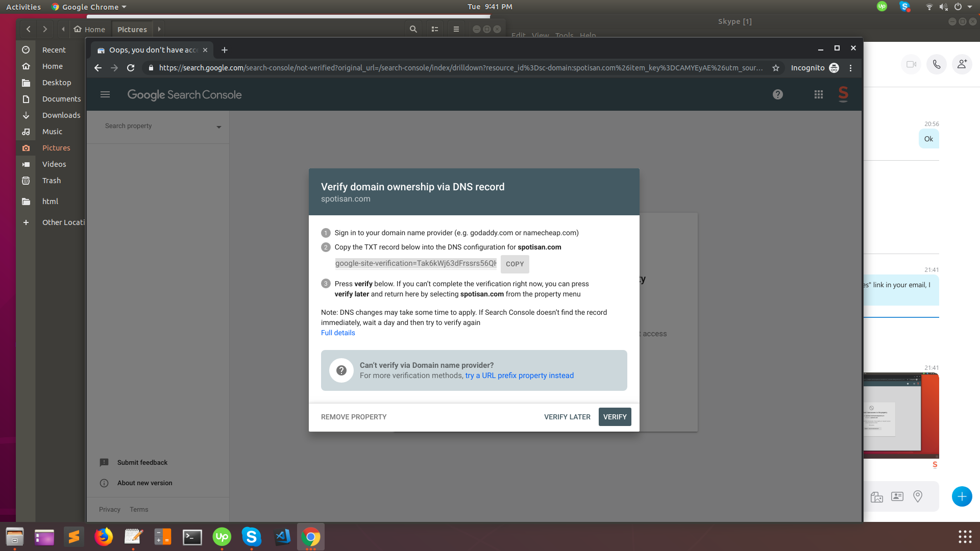Click the Search Console help icon
980x551 pixels.
777,95
